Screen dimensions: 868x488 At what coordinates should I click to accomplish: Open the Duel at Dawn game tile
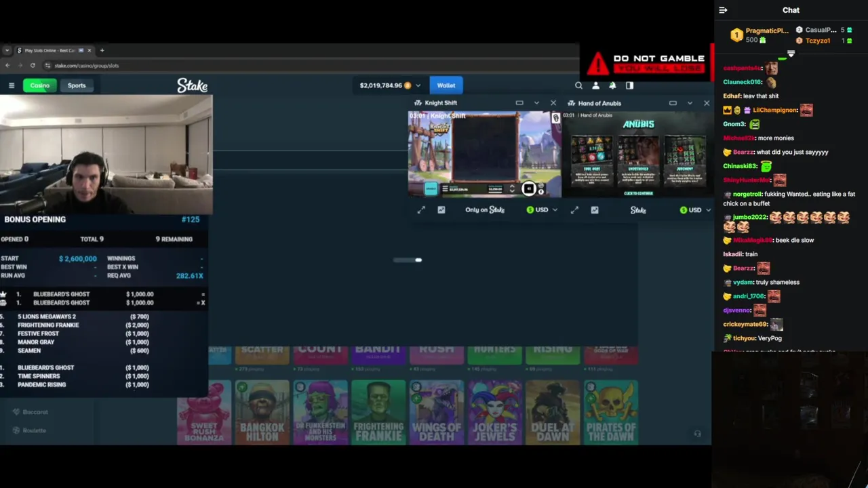(553, 412)
